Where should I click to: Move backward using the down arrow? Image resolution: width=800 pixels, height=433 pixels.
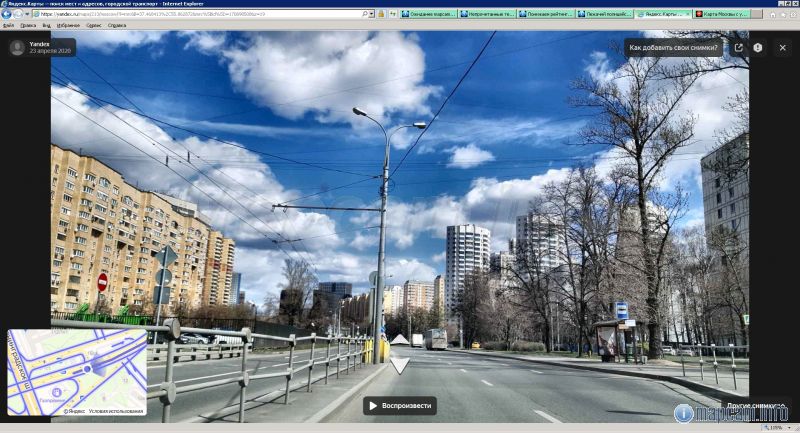pos(399,365)
